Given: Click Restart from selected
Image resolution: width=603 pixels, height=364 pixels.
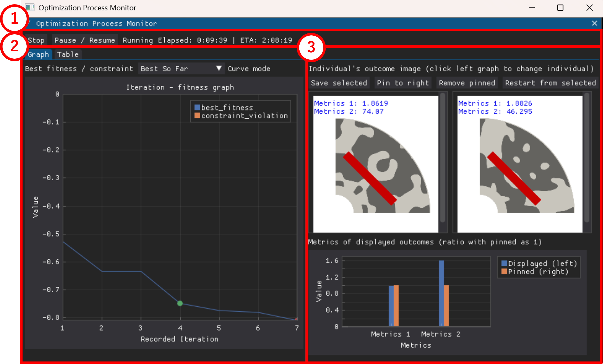Looking at the screenshot, I should 550,83.
